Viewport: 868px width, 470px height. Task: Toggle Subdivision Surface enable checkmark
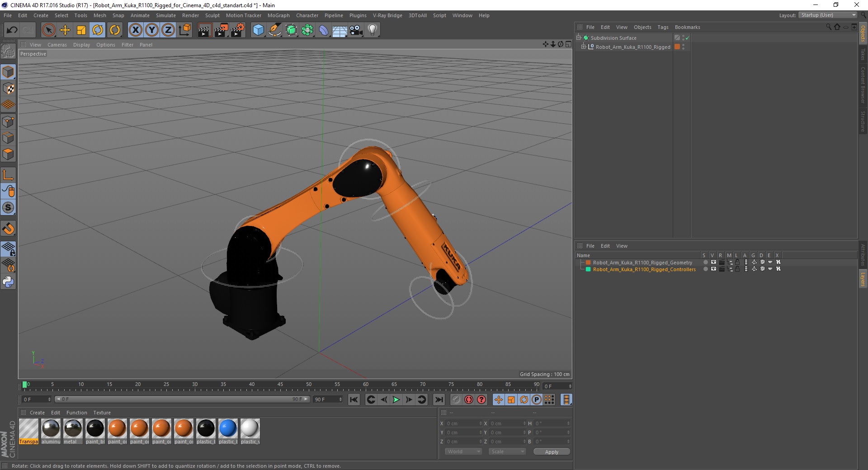687,38
